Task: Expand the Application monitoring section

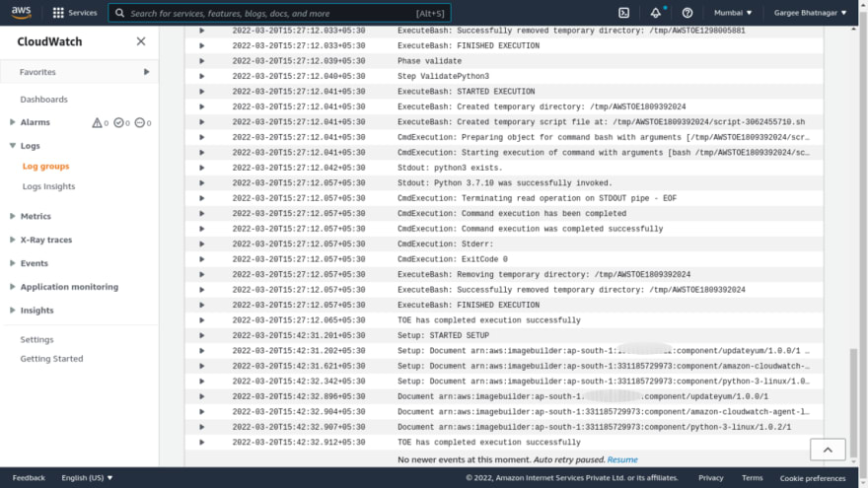Action: pyautogui.click(x=12, y=287)
